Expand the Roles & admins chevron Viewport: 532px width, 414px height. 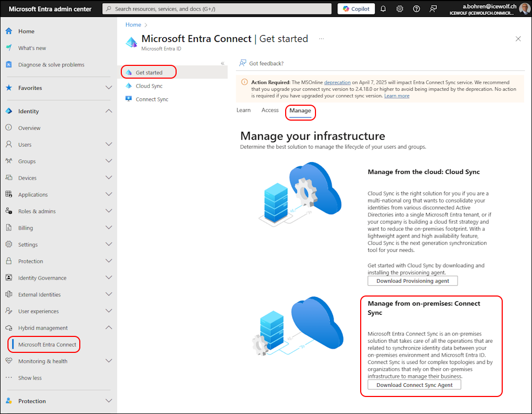pos(109,211)
